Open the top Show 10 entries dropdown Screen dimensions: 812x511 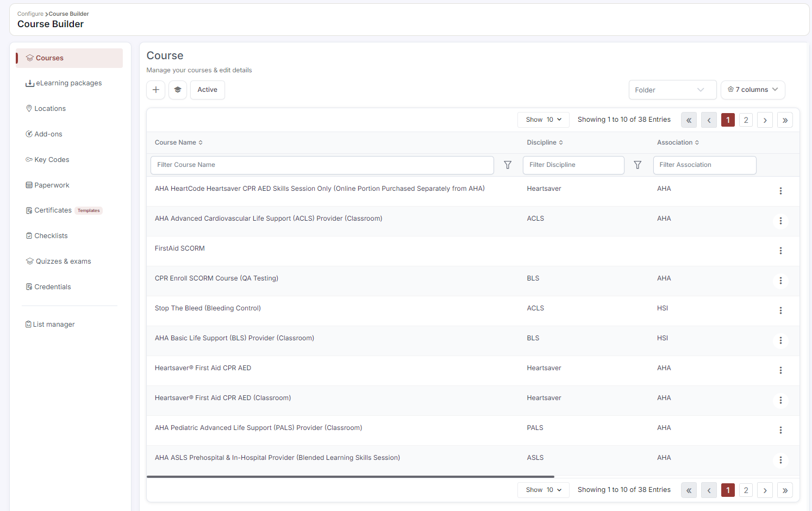click(x=544, y=120)
